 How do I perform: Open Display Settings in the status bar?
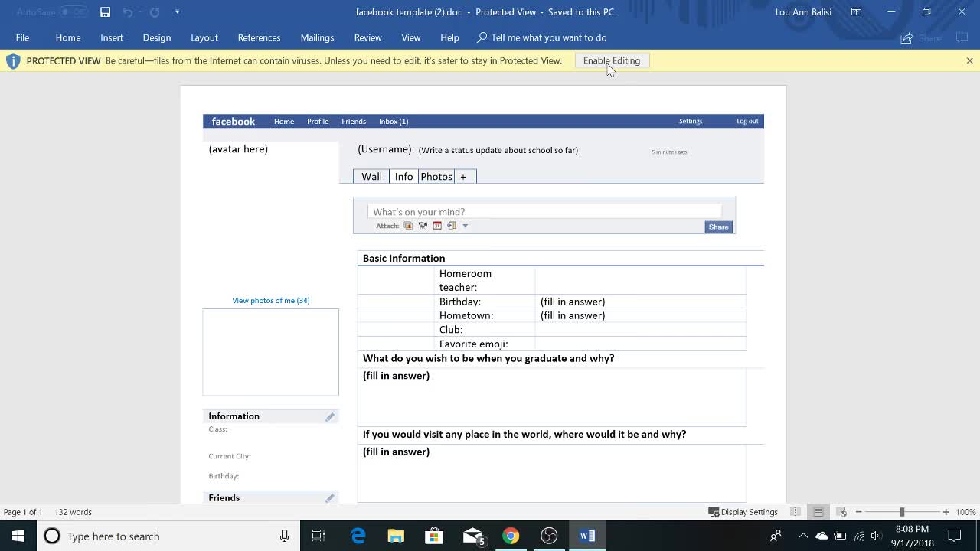pyautogui.click(x=743, y=512)
